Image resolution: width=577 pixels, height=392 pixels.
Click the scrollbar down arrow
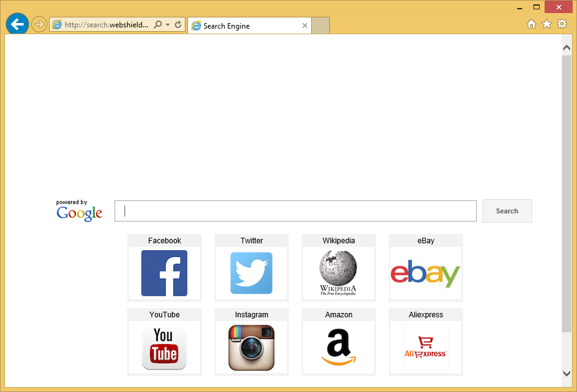pyautogui.click(x=566, y=373)
